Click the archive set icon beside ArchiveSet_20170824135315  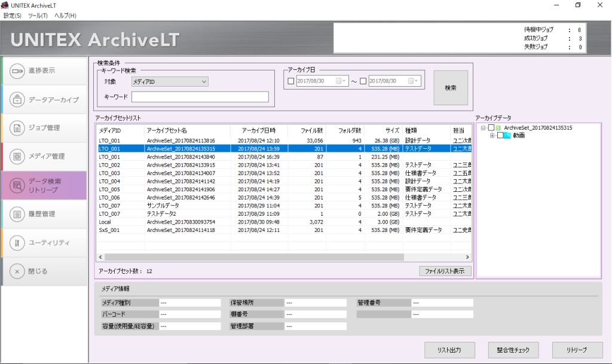[x=498, y=127]
